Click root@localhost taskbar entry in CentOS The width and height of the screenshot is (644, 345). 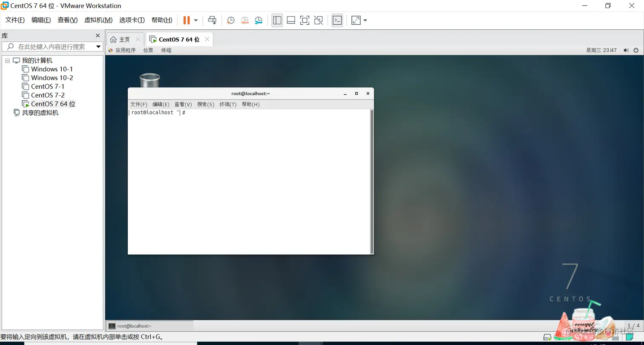click(x=149, y=326)
